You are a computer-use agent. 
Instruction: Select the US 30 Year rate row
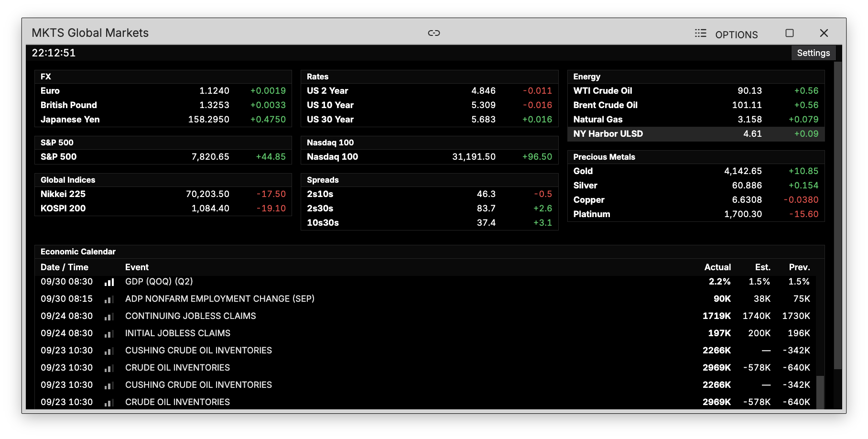pyautogui.click(x=429, y=120)
